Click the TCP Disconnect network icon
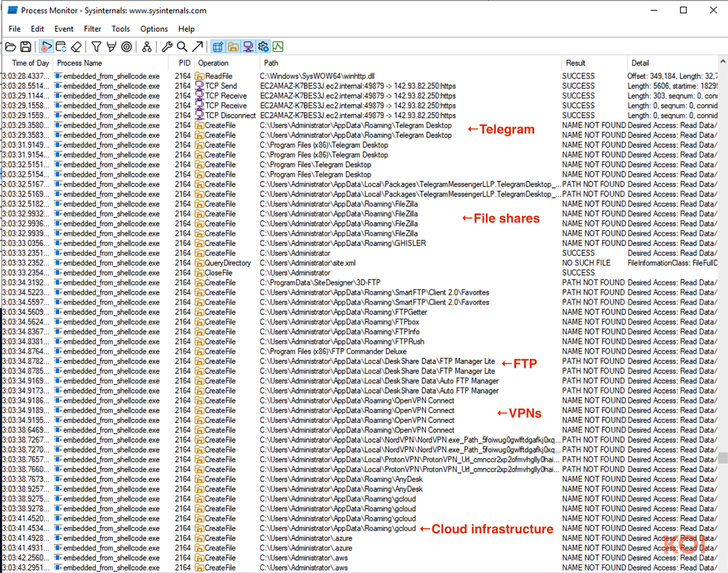 199,116
